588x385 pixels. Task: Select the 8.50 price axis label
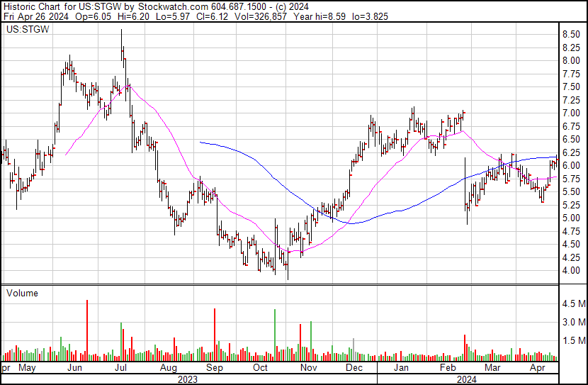[x=572, y=34]
